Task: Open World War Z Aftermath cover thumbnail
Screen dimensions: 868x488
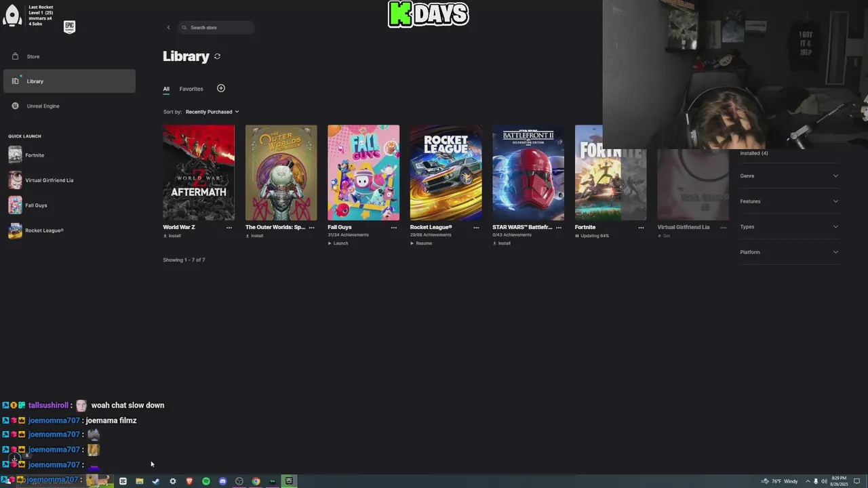Action: click(199, 173)
